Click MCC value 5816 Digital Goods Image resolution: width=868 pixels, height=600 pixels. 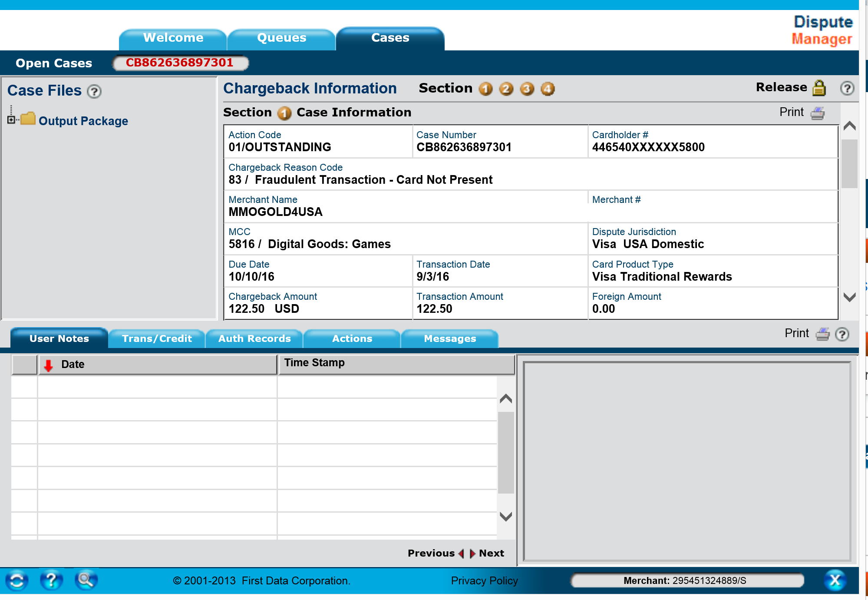[310, 244]
